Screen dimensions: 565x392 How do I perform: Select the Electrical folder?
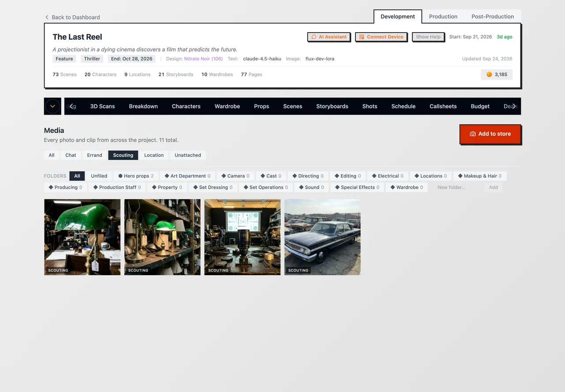pyautogui.click(x=388, y=176)
